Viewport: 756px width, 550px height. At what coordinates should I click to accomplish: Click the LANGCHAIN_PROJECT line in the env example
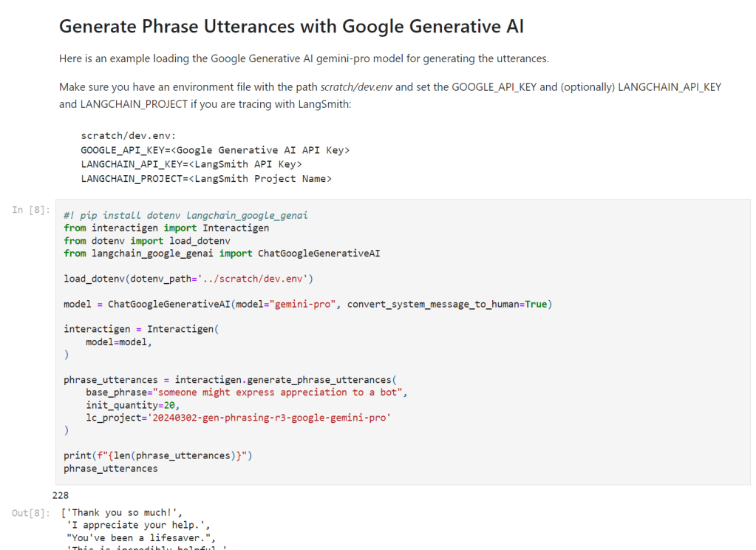click(206, 178)
